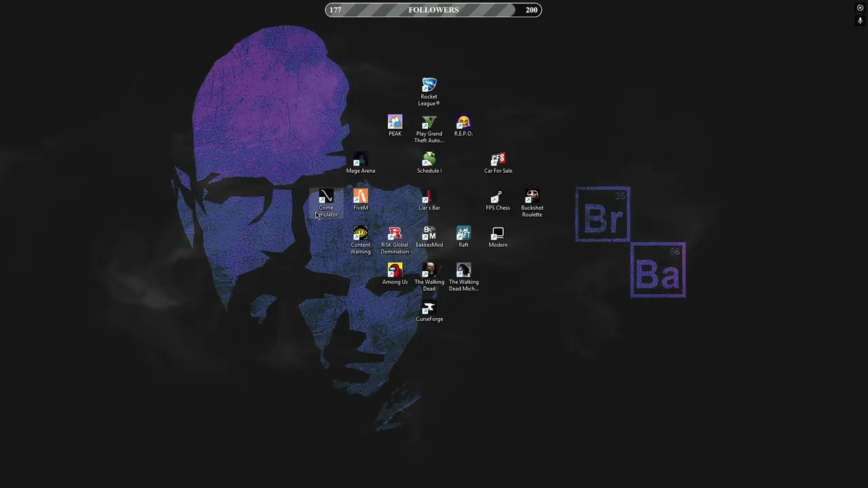Click the Followers goal progress bar
The width and height of the screenshot is (868, 488).
click(x=433, y=9)
